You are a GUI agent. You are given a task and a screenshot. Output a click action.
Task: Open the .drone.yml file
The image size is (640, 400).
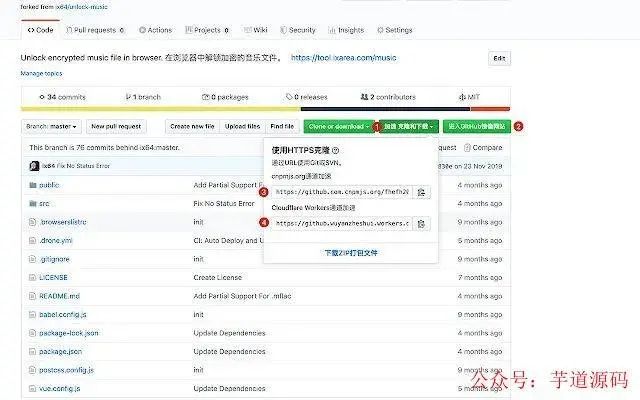(56, 241)
